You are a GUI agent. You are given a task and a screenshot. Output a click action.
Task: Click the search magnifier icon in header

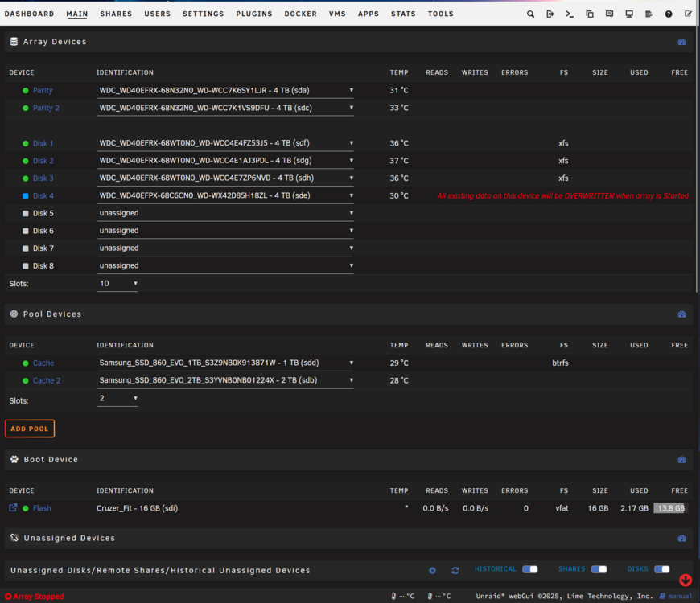coord(530,14)
